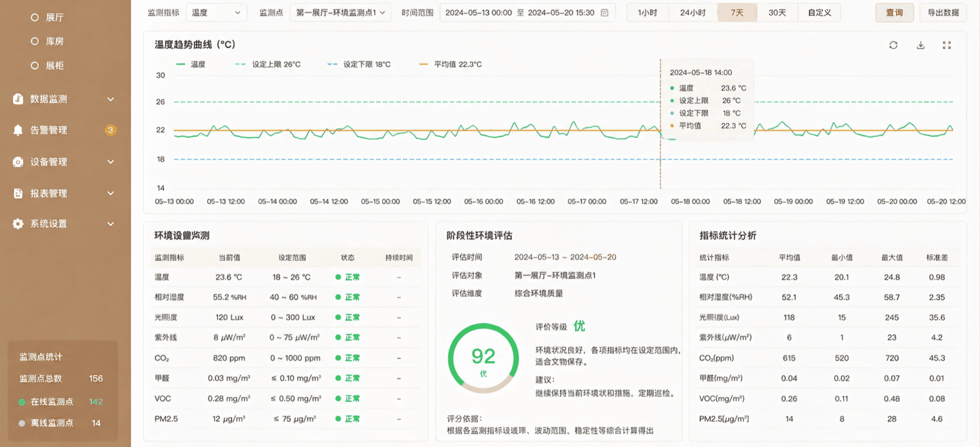
Task: Click the 相对湿度 range 40 ~ 60 %RH
Action: (293, 297)
